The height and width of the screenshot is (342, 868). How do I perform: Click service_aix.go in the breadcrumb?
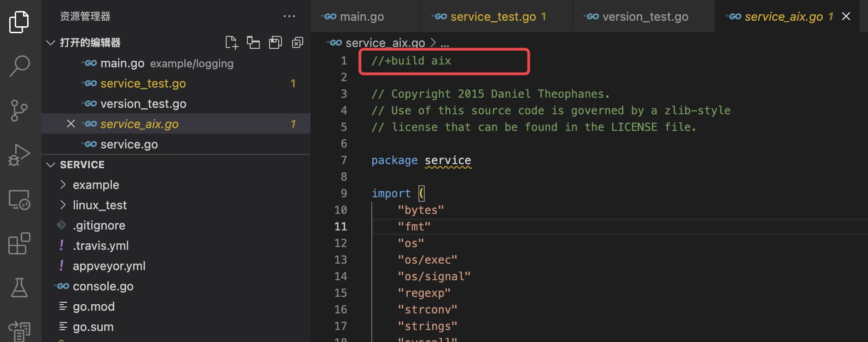(x=385, y=43)
